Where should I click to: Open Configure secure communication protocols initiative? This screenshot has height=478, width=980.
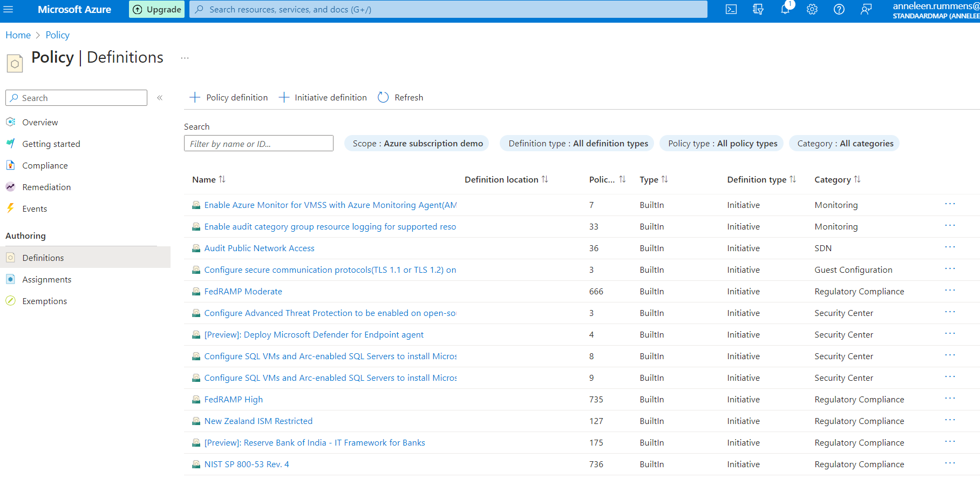pyautogui.click(x=330, y=270)
